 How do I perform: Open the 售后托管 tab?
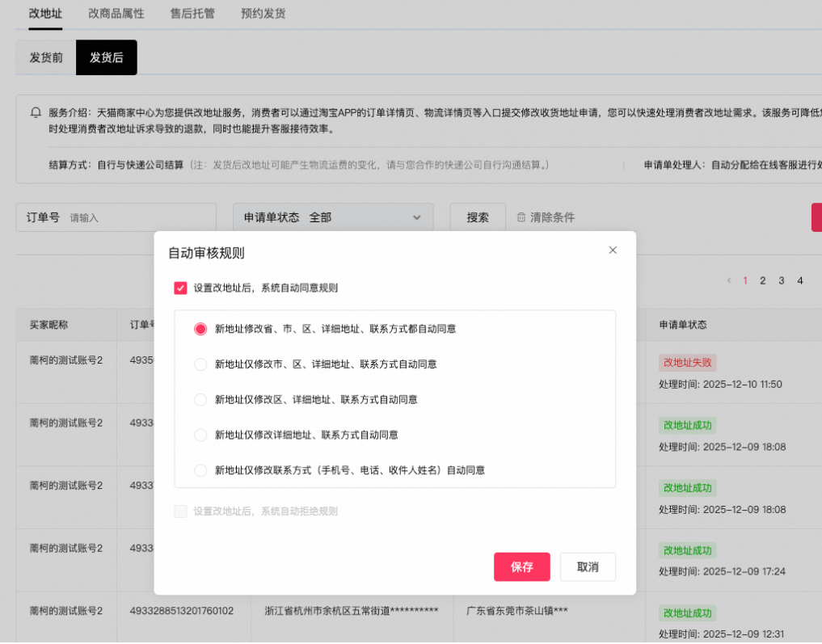tap(192, 13)
